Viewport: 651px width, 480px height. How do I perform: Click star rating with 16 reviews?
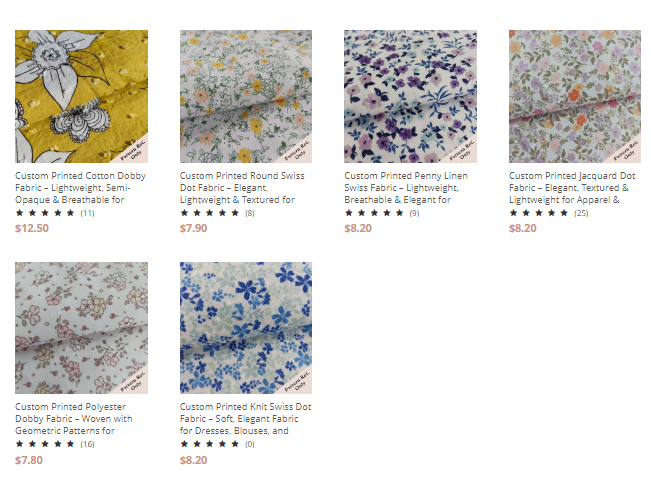55,444
